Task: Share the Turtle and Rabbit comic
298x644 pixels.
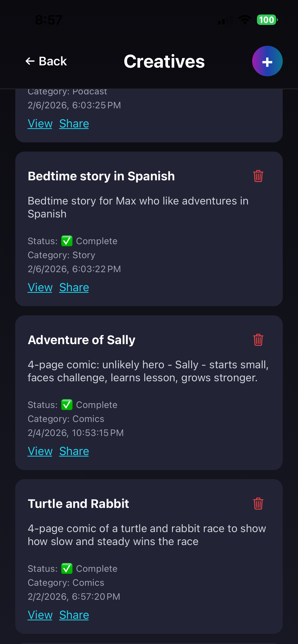Action: tap(74, 615)
